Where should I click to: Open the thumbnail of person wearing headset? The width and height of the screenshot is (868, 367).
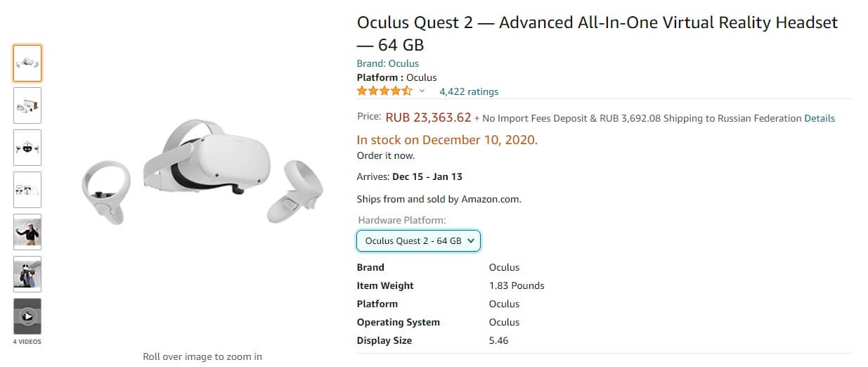tap(27, 274)
